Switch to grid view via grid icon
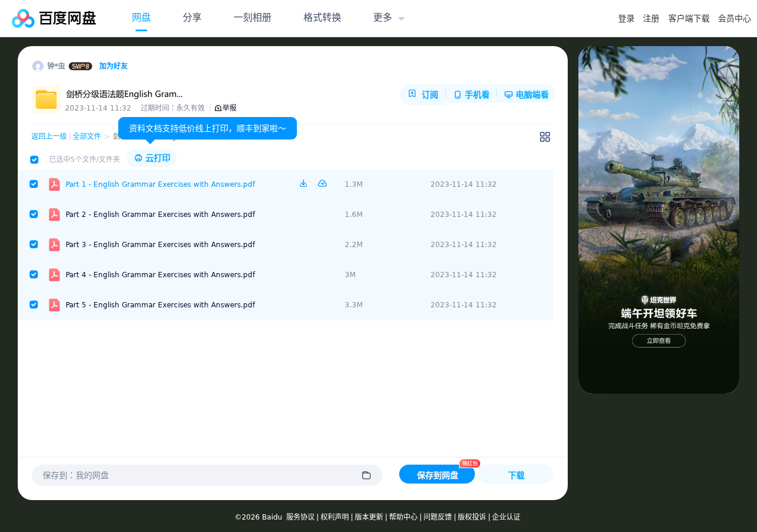757x532 pixels. (x=545, y=137)
